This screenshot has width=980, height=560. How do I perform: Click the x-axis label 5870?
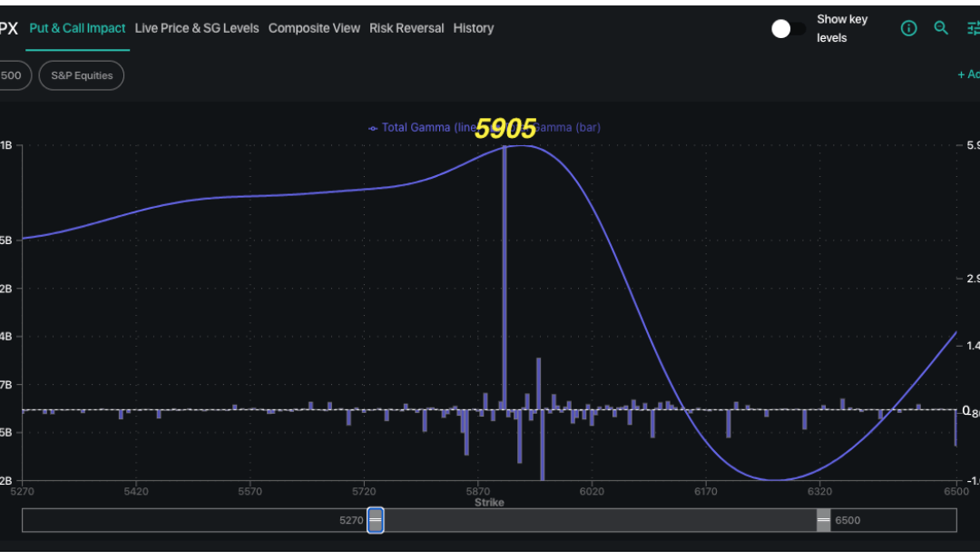coord(477,491)
